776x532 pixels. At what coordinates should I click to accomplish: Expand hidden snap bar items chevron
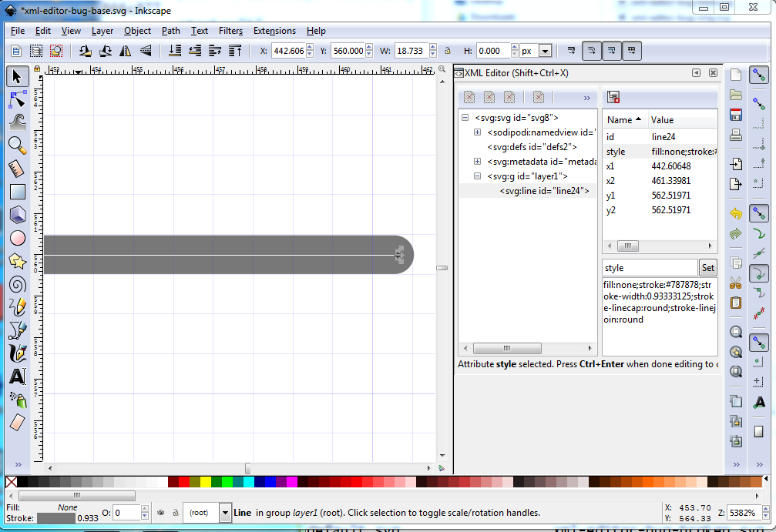click(x=759, y=464)
